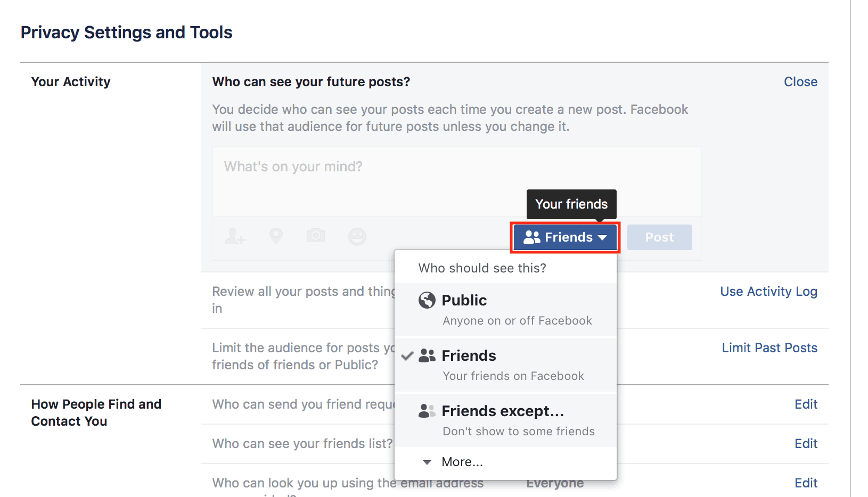
Task: Click the Friends silhouette icon in audience menu
Action: [x=427, y=355]
